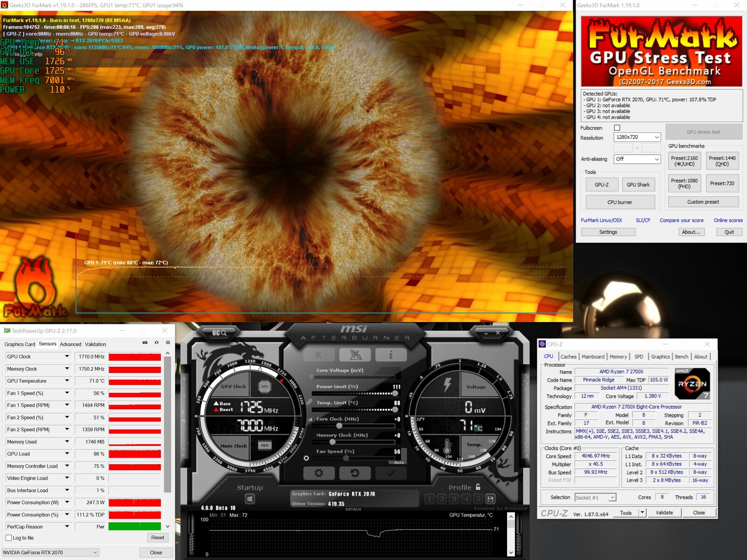Click FurMark CPU burner button
747x560 pixels.
620,202
